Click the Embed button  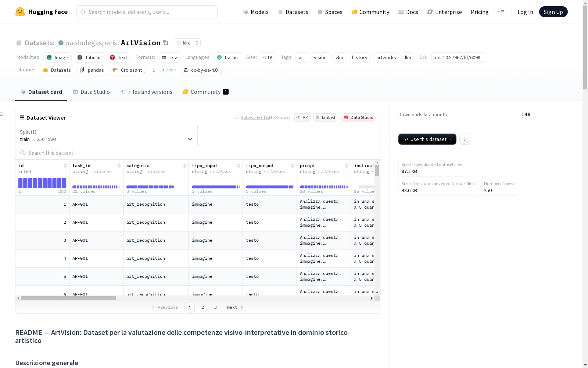tap(325, 117)
